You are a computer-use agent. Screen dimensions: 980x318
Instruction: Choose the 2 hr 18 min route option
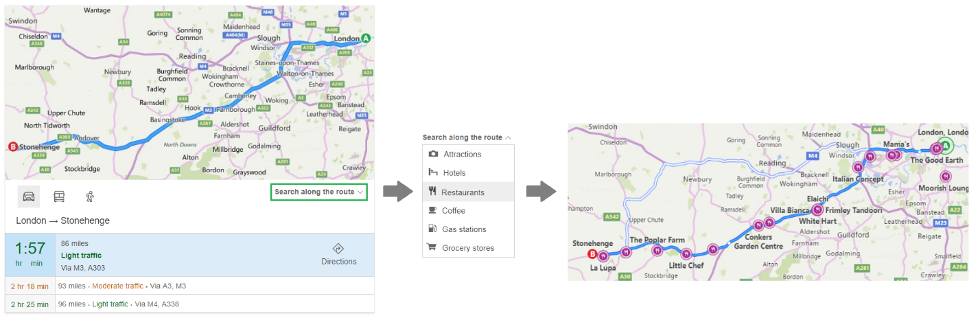189,286
